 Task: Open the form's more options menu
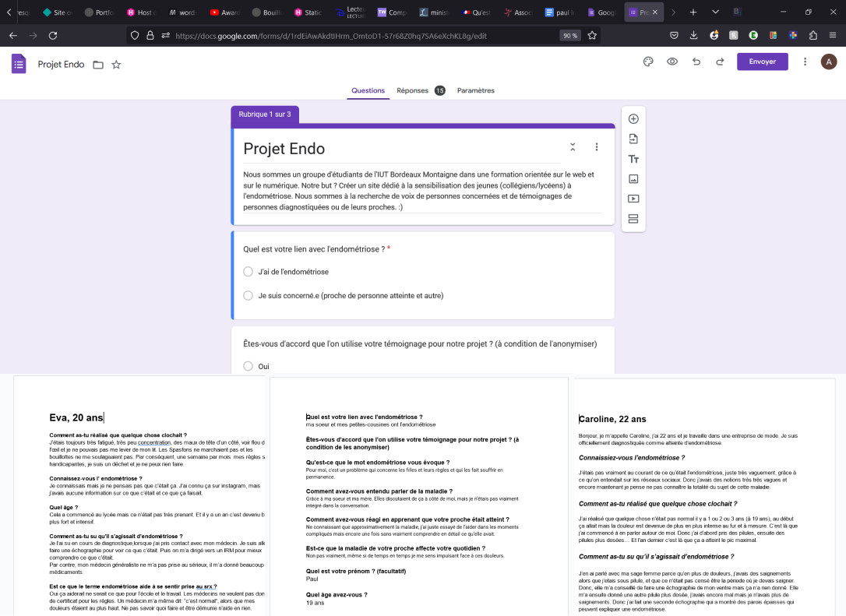(805, 62)
